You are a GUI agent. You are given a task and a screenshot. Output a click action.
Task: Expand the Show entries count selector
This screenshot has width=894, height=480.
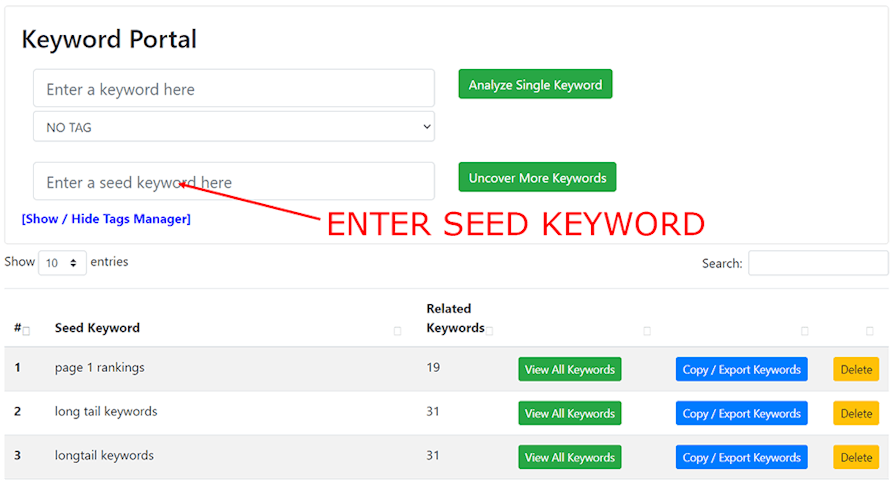click(x=62, y=263)
